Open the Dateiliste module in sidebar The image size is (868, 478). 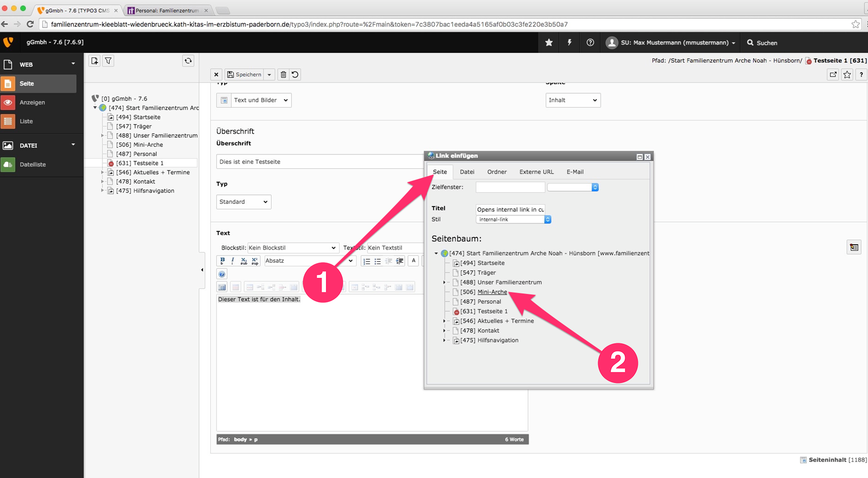coord(33,164)
